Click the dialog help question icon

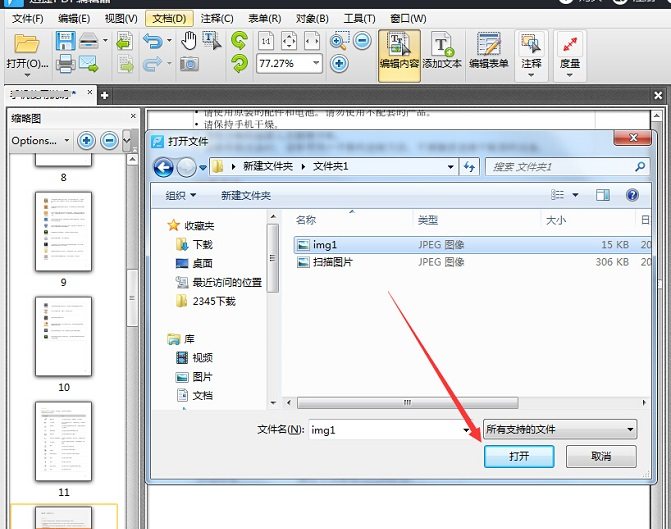632,195
